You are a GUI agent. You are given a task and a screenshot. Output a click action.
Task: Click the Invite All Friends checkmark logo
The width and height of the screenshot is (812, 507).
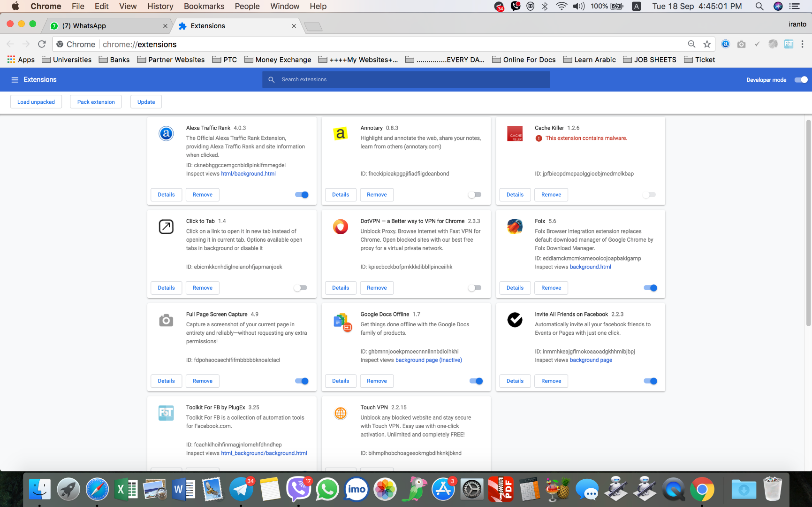point(515,320)
